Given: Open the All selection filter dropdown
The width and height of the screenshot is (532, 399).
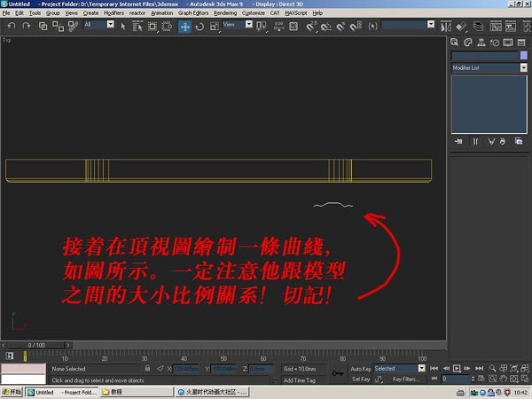Looking at the screenshot, I should coord(98,26).
